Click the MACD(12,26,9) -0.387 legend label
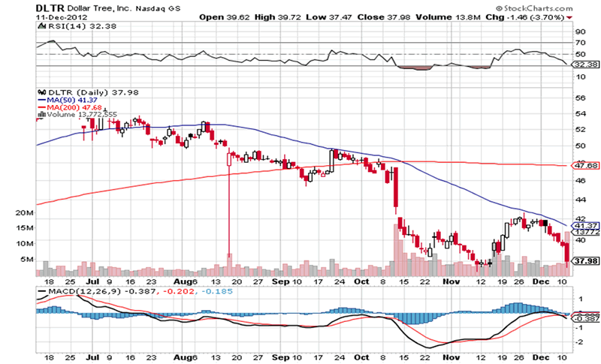This screenshot has width=601, height=364. [x=102, y=291]
